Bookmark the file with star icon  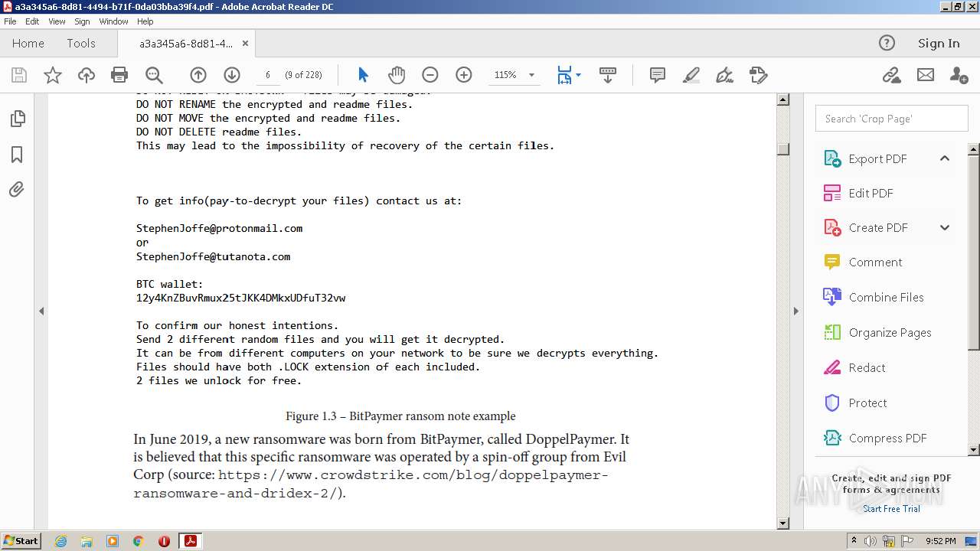click(53, 75)
